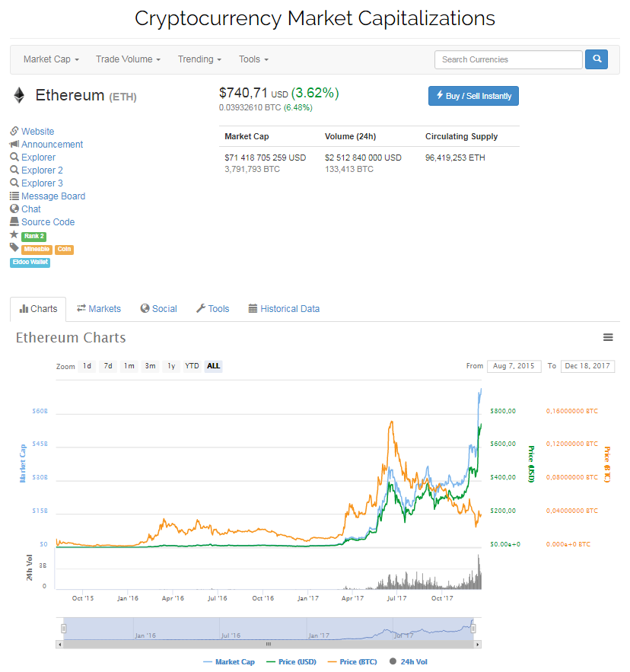Click the chain icon beside Website
Viewport: 630px width, 672px height.
[x=14, y=131]
